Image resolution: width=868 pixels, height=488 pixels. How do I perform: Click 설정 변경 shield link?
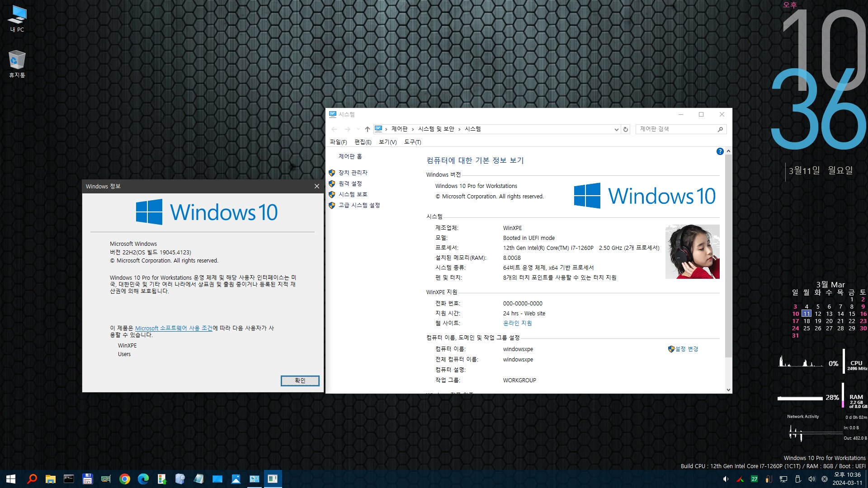(686, 349)
